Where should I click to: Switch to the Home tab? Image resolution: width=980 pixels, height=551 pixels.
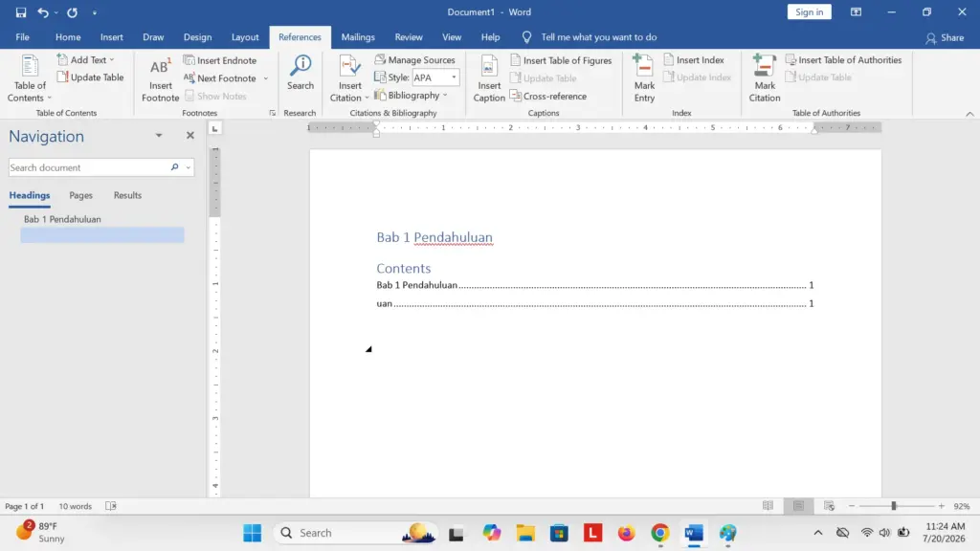(68, 37)
